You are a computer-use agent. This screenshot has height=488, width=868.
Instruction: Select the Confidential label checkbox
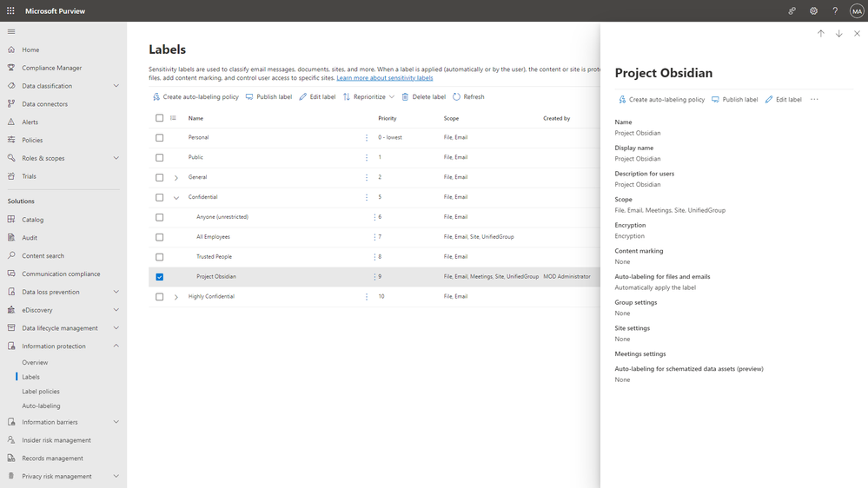[159, 197]
